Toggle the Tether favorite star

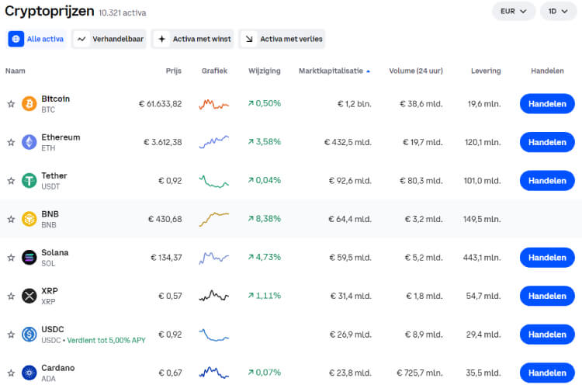11,181
